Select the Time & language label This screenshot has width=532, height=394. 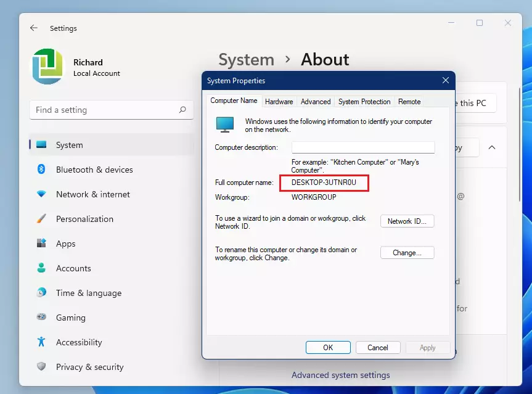89,293
